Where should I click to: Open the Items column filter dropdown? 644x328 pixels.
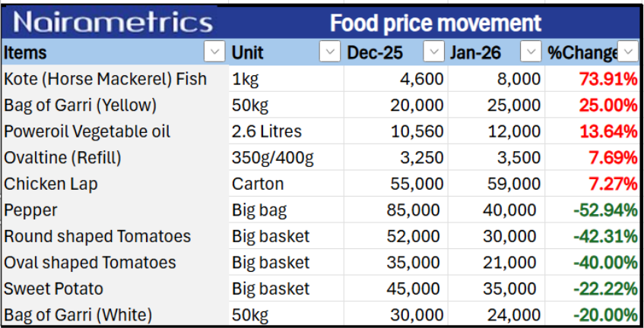[215, 52]
